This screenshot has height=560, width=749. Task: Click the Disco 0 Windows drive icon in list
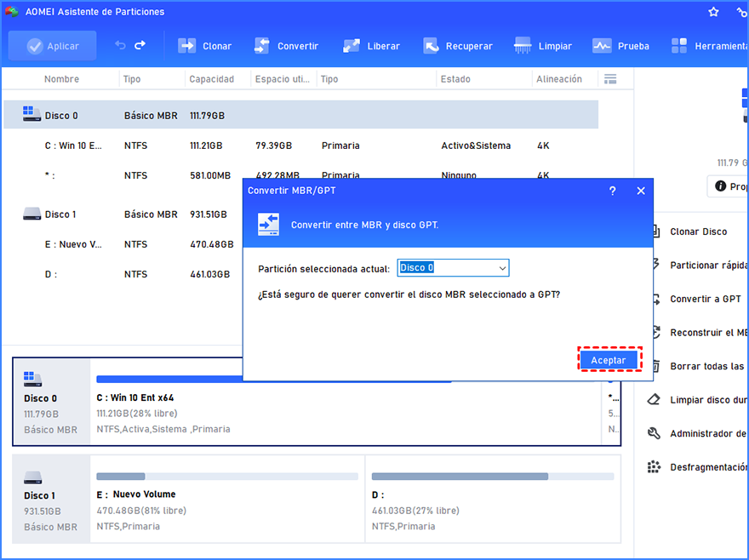tap(31, 114)
